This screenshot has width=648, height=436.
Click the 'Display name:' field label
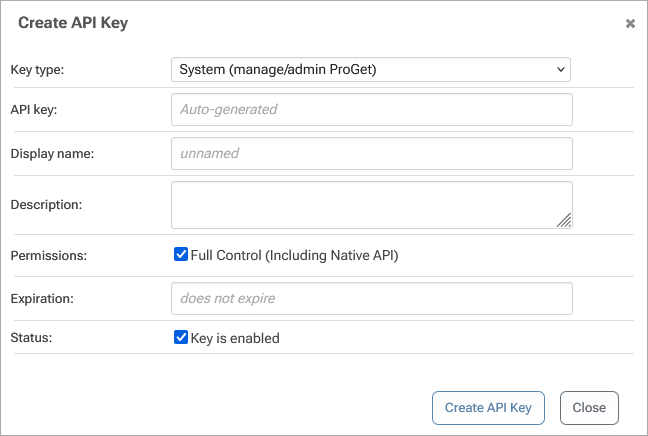click(51, 154)
